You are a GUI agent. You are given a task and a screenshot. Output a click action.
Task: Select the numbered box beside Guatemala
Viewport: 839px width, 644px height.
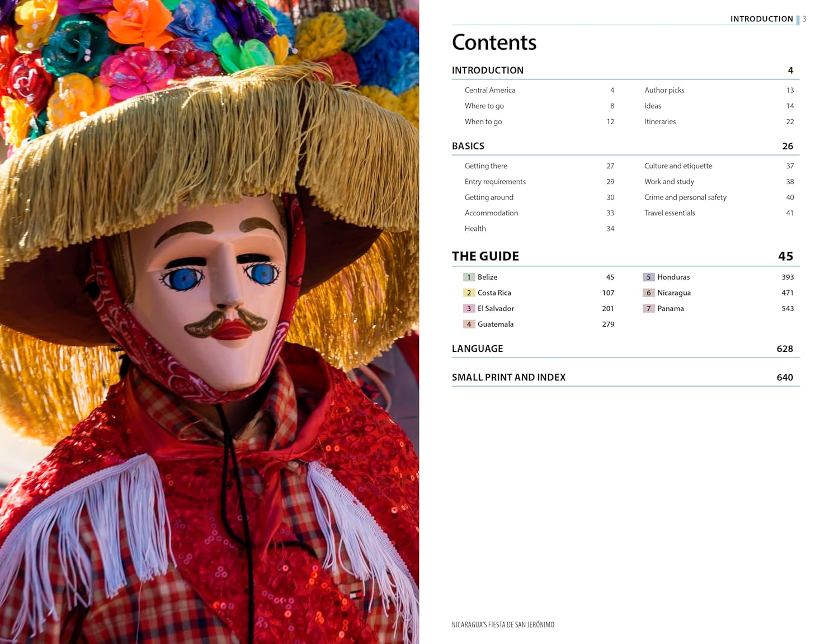pos(469,324)
